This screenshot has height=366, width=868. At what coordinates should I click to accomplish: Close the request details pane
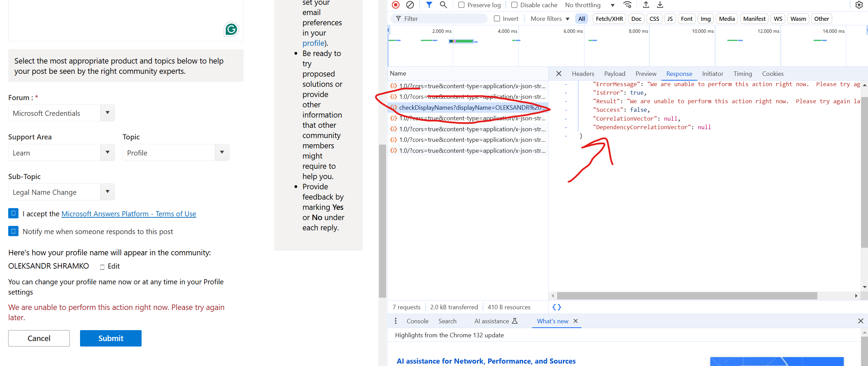point(559,73)
